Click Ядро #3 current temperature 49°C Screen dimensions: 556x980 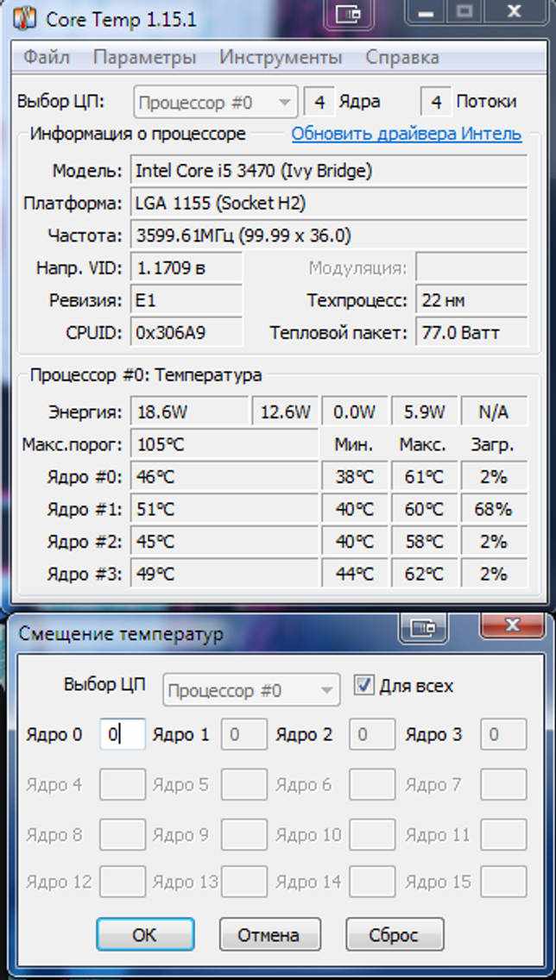coord(224,573)
